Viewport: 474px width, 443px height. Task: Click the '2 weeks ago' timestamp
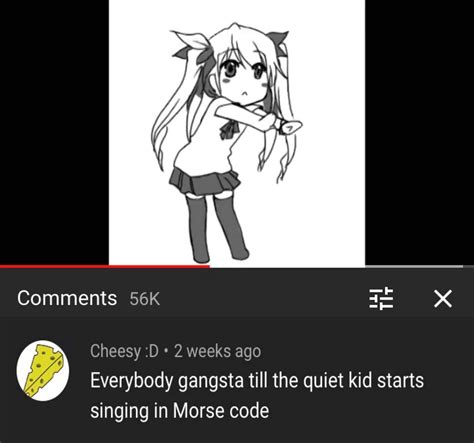[x=217, y=351]
